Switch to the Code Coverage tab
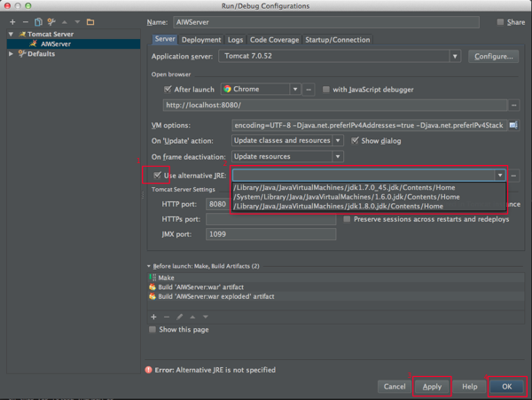This screenshot has width=532, height=400. (x=275, y=40)
